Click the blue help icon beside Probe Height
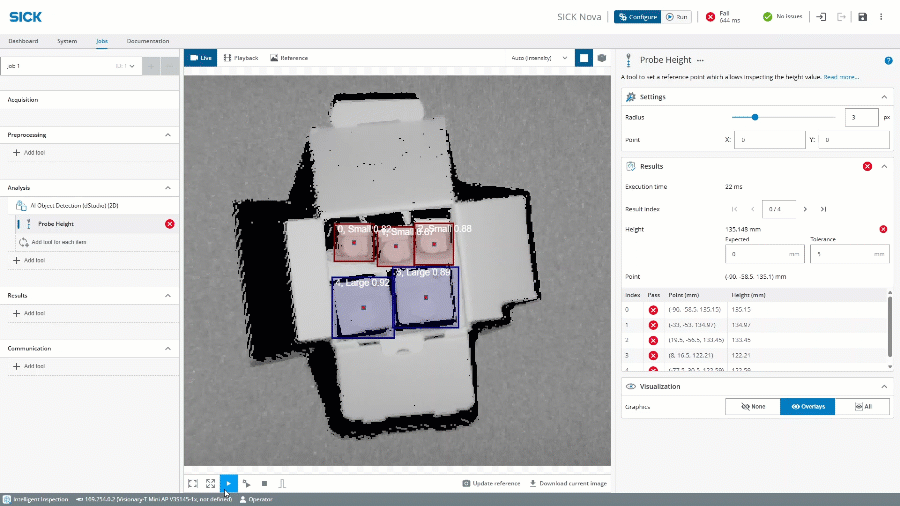Viewport: 900px width, 506px height. click(888, 60)
